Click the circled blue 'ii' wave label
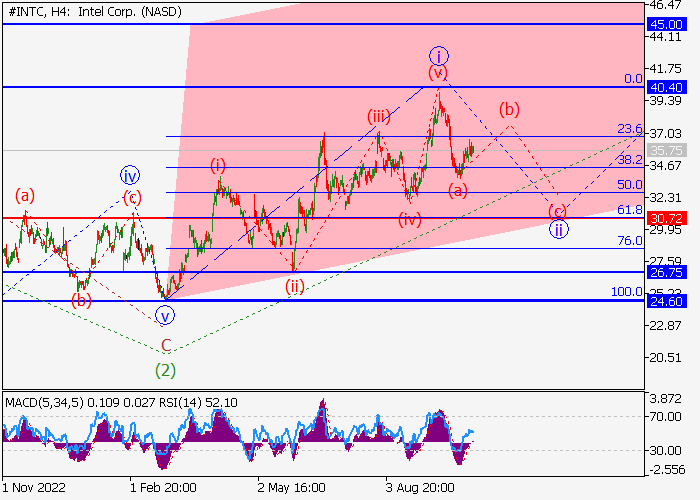Viewport: 700px width, 500px height. tap(558, 229)
